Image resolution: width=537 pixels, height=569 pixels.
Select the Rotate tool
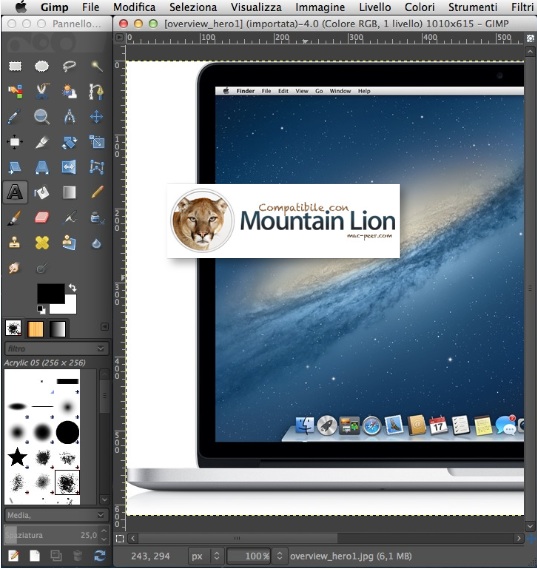[x=69, y=142]
